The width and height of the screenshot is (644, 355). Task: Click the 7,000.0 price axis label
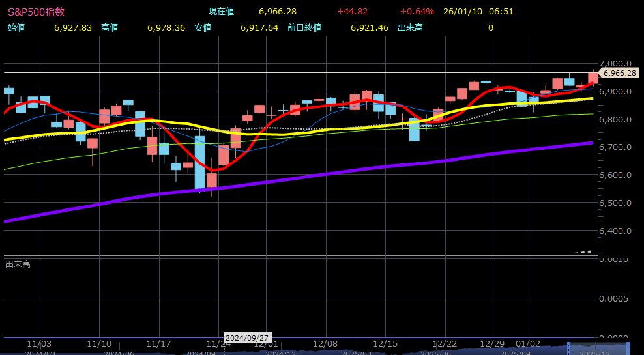pyautogui.click(x=617, y=63)
